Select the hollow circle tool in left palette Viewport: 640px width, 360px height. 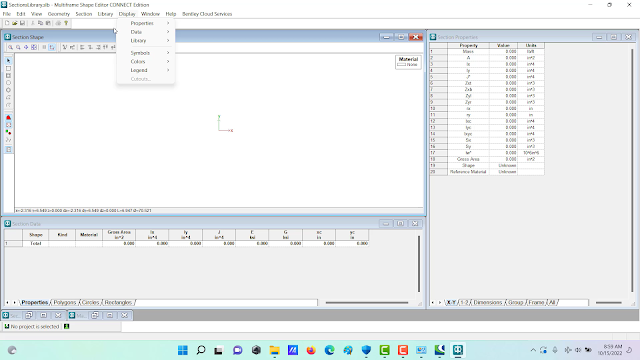click(x=9, y=90)
